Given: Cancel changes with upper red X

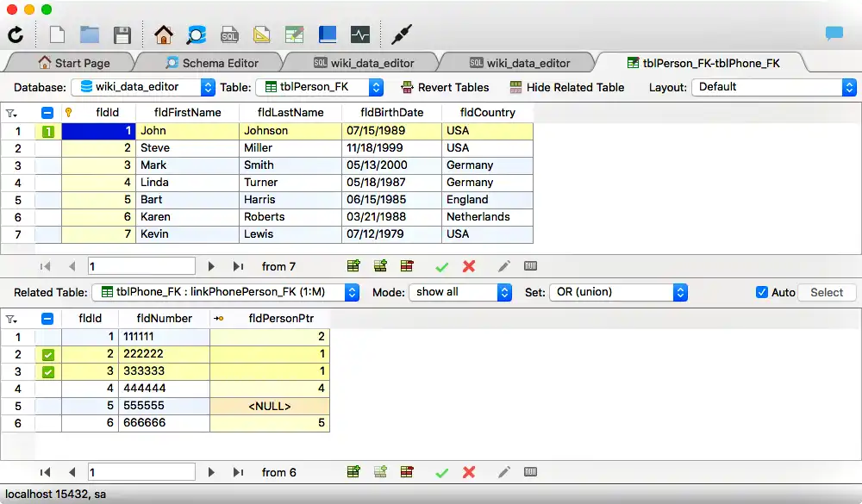Looking at the screenshot, I should pos(469,266).
